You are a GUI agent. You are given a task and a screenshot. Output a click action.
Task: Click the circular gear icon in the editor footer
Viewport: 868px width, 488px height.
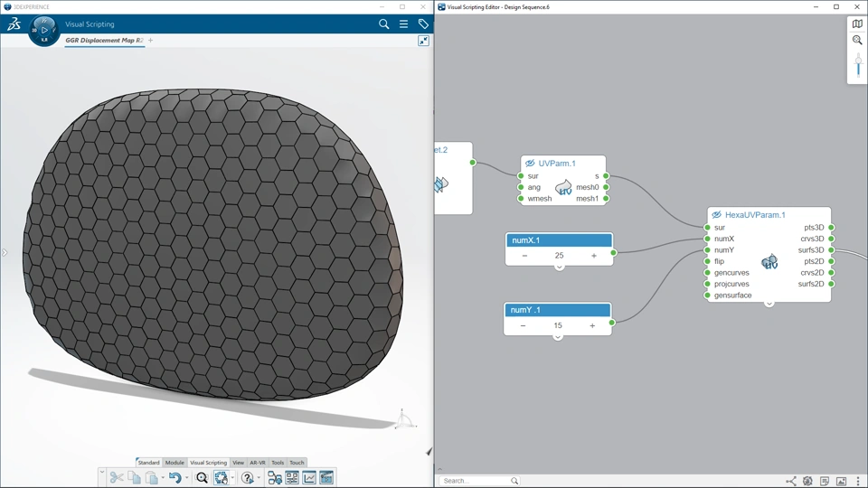pos(807,481)
